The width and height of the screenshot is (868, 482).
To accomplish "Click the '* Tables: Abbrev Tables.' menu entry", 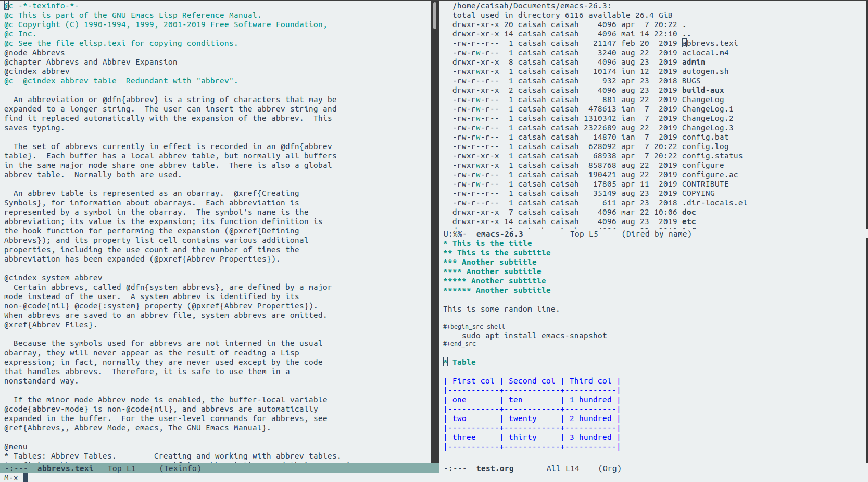I will click(60, 456).
